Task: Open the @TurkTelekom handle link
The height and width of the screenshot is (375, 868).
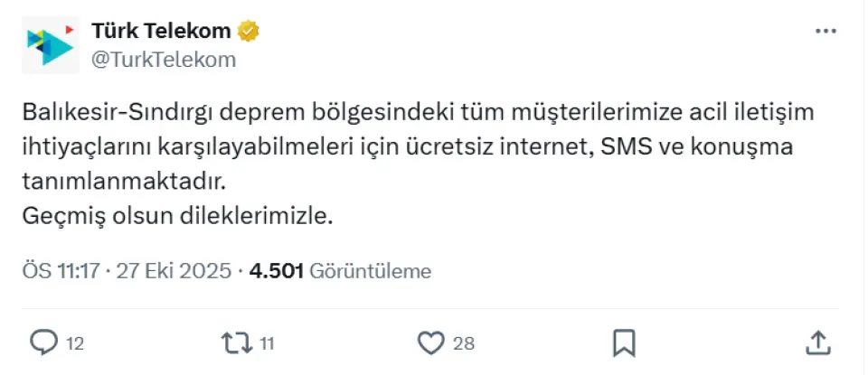Action: click(x=163, y=60)
